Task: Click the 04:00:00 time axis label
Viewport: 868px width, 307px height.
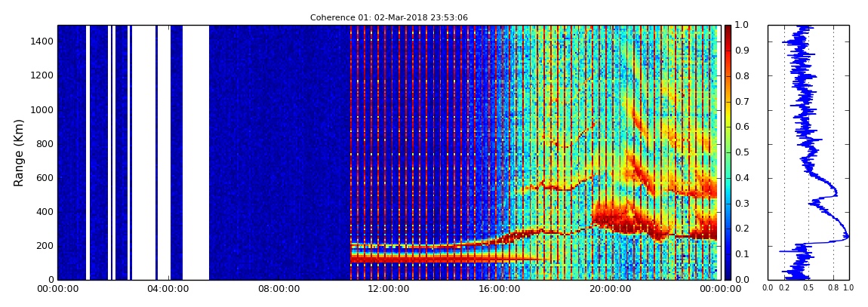Action: pyautogui.click(x=167, y=289)
